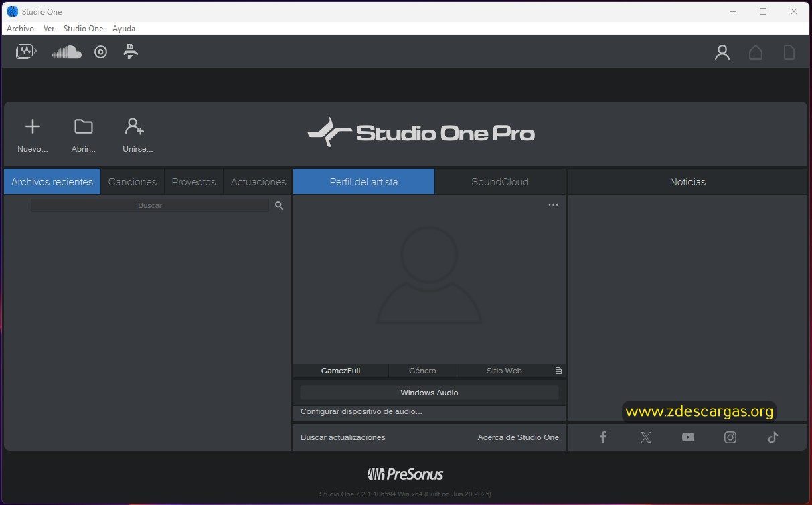Open PreSonus Facebook page icon
The height and width of the screenshot is (505, 812).
click(x=602, y=437)
